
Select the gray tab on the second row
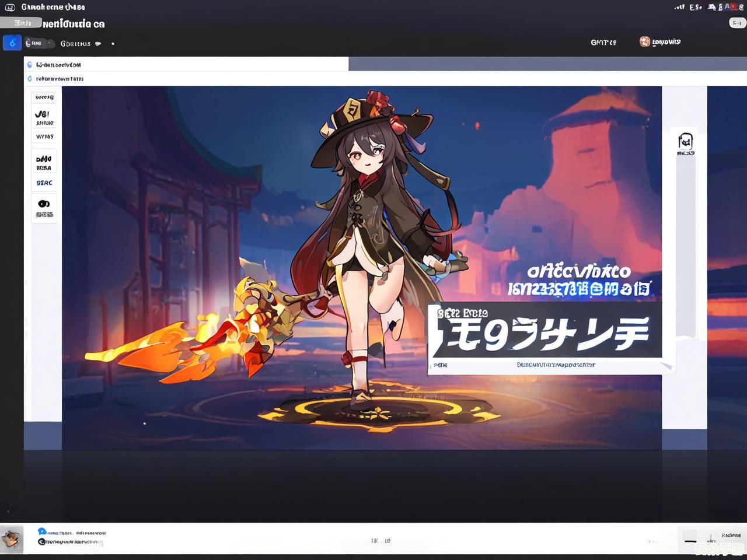(21, 23)
